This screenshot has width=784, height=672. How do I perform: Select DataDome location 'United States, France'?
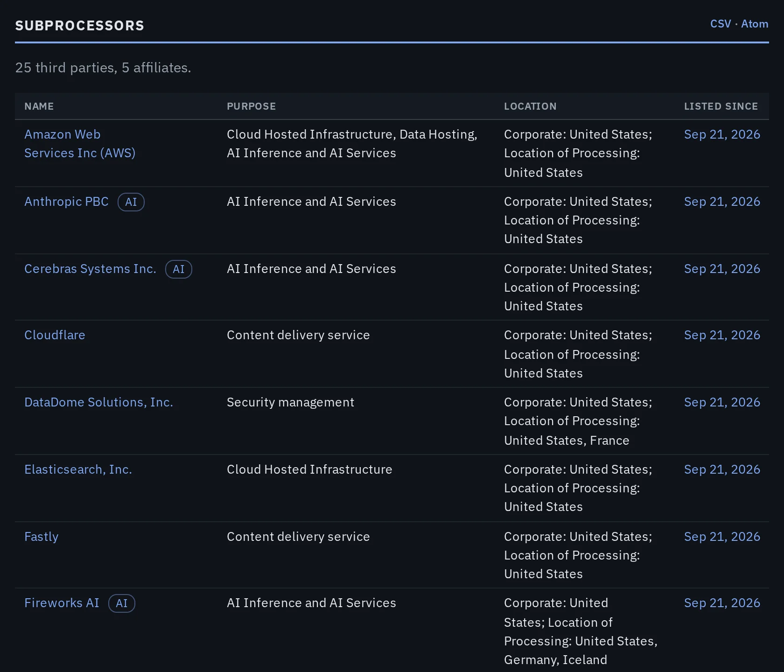[x=567, y=441]
